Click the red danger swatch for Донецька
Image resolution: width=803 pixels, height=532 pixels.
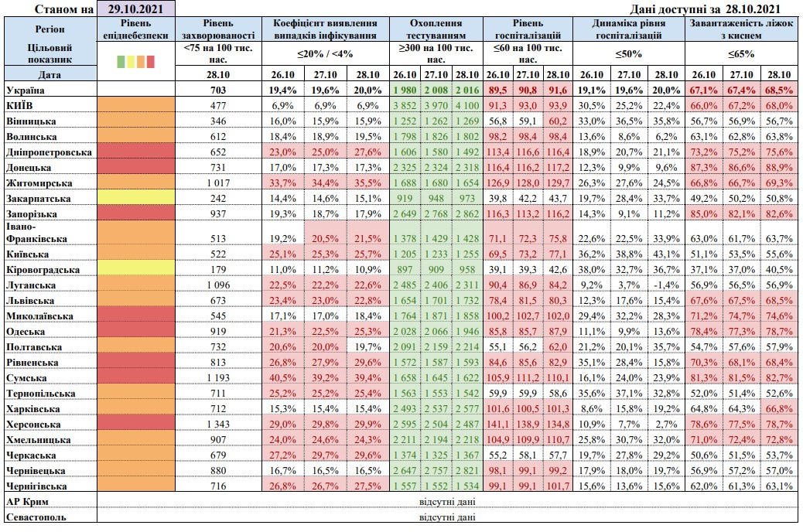[136, 167]
